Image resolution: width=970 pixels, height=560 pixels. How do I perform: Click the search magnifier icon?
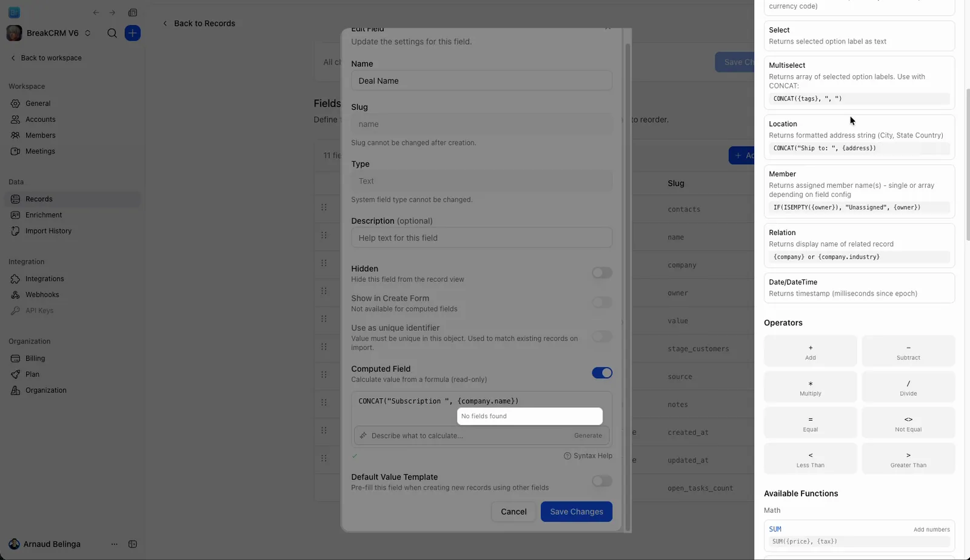112,33
